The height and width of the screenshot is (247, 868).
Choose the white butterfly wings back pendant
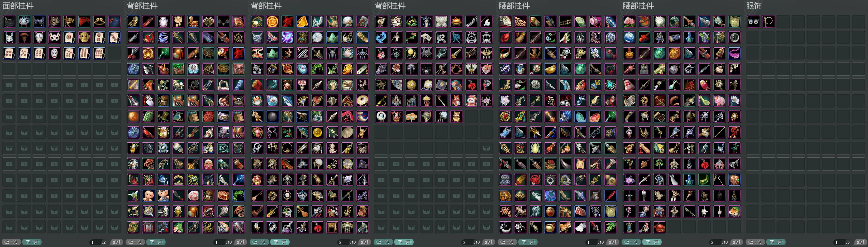(441, 22)
